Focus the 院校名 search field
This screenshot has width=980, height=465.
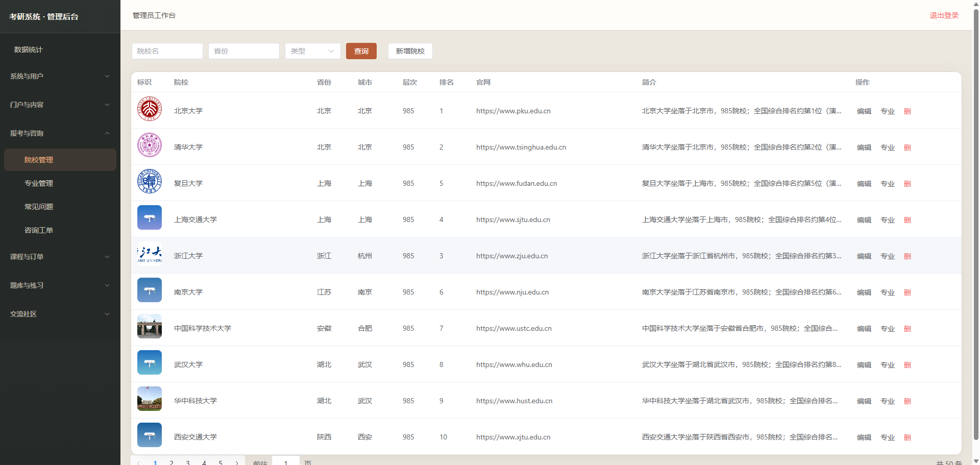coord(167,51)
